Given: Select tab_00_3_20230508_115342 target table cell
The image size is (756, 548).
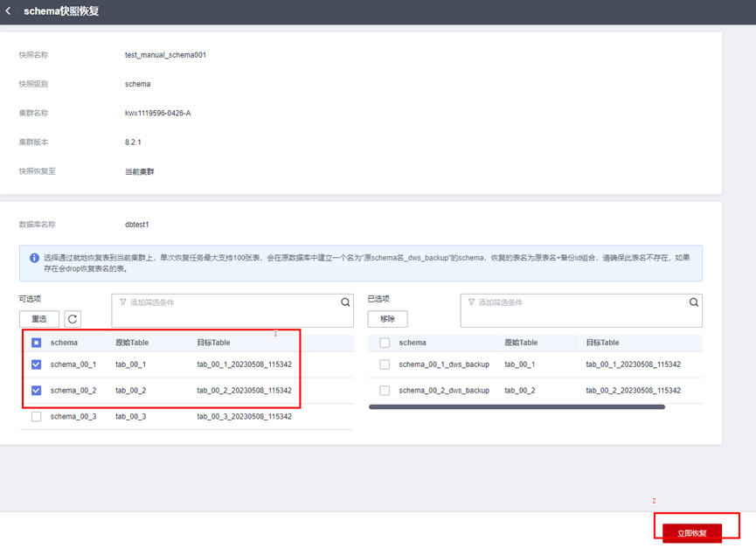Looking at the screenshot, I should pyautogui.click(x=244, y=416).
